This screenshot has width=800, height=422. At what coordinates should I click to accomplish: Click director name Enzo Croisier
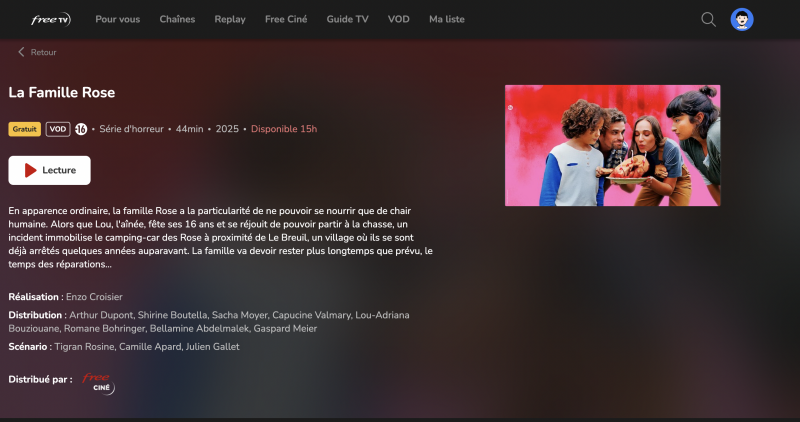(x=94, y=297)
